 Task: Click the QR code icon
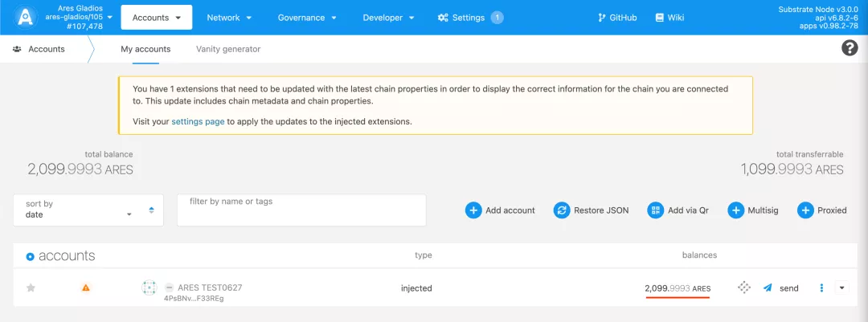[656, 210]
